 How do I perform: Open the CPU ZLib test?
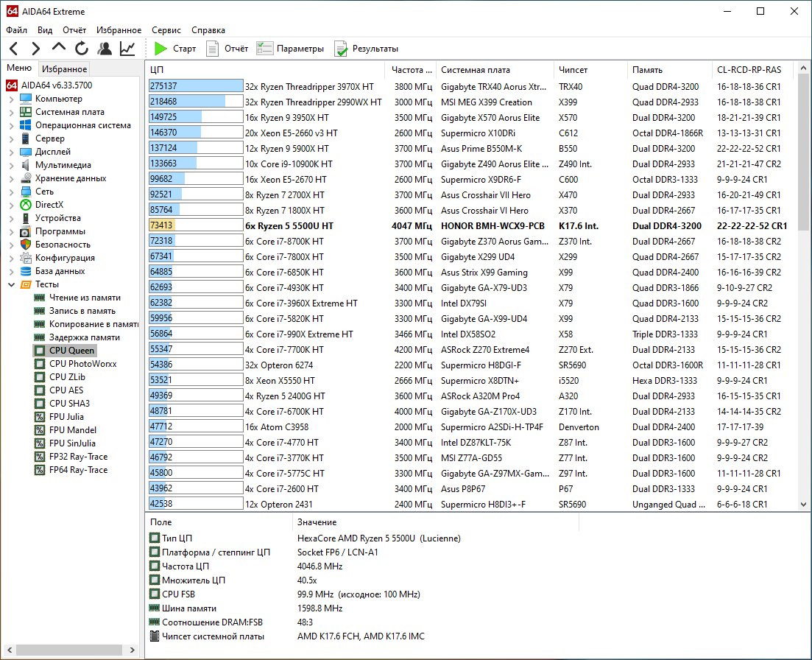(x=60, y=377)
